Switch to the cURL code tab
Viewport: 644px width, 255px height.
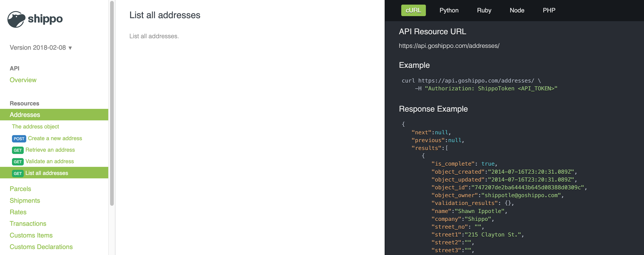click(413, 10)
